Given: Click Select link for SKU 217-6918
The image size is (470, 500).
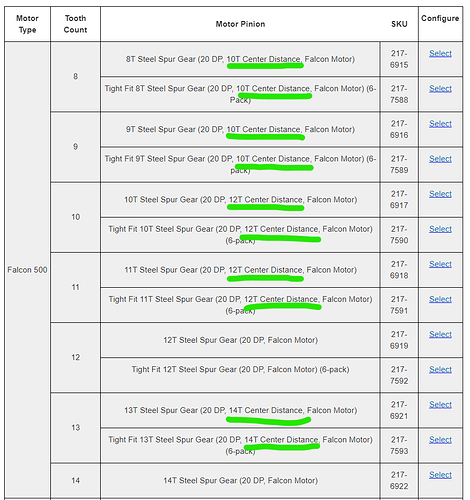Looking at the screenshot, I should tap(440, 264).
